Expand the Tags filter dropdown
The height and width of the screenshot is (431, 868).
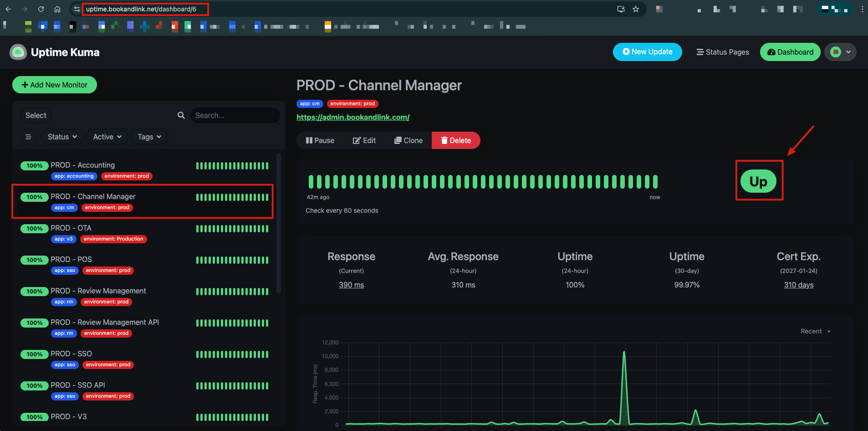point(149,137)
